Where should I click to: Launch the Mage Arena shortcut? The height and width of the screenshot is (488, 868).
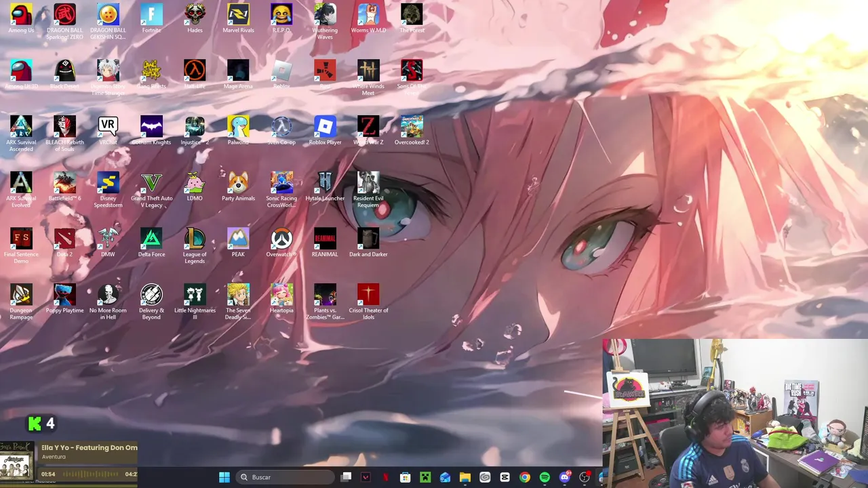tap(238, 75)
